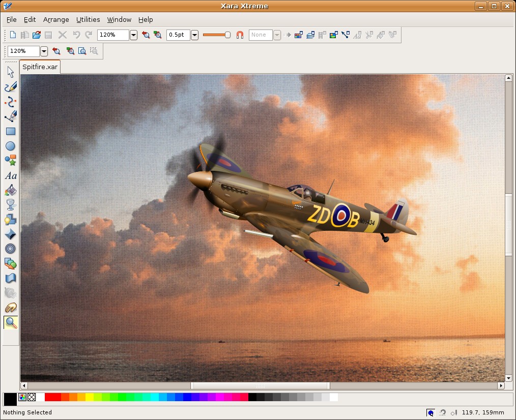The height and width of the screenshot is (420, 516).
Task: Click Zoom to Page in lower toolbar
Action: (82, 51)
